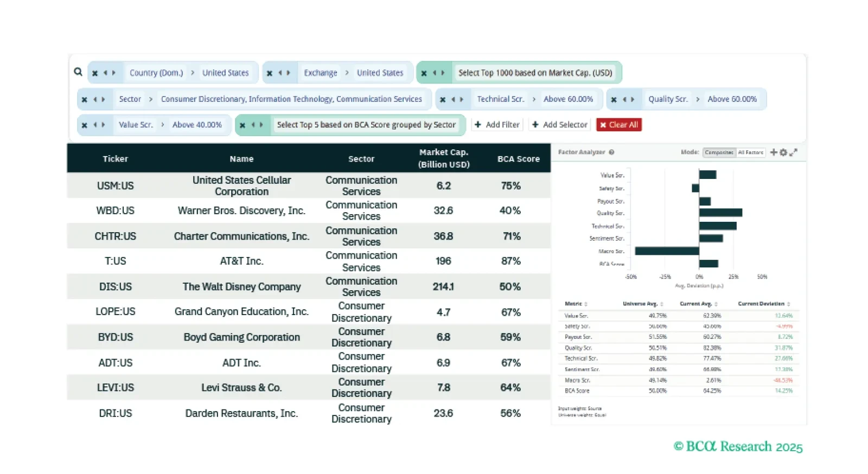
Task: Expand Factor Analyzer to full screen
Action: click(793, 152)
